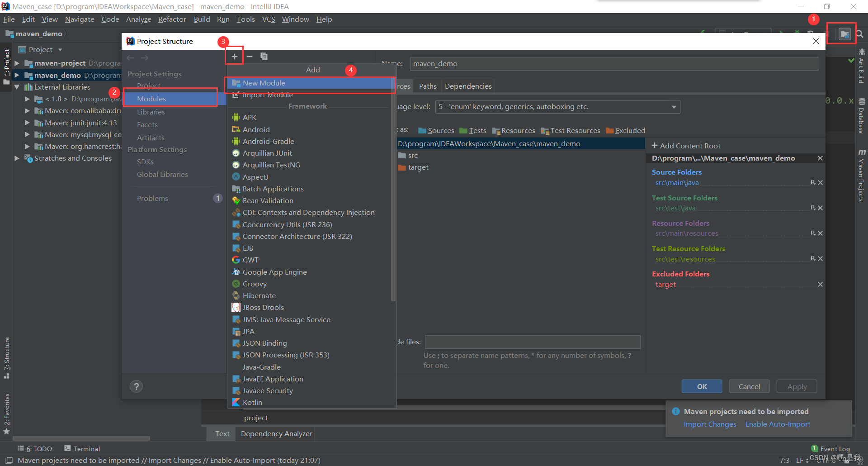The image size is (868, 466).
Task: Click the exclude files input field
Action: coord(533,342)
